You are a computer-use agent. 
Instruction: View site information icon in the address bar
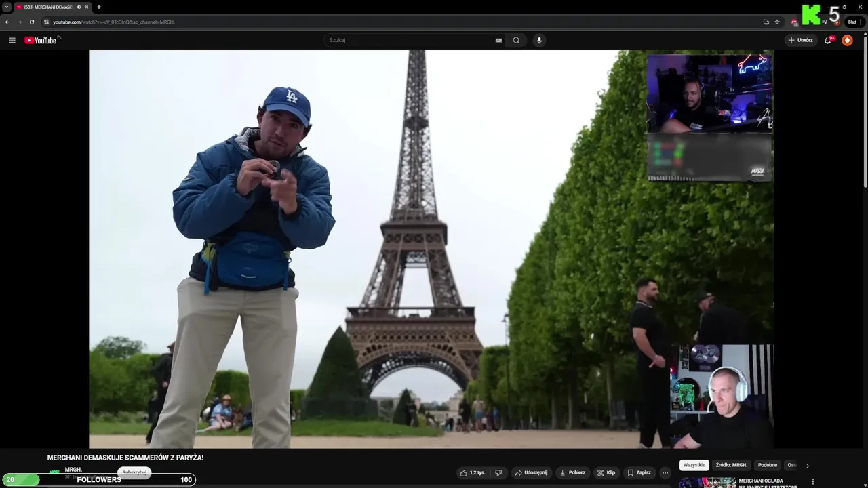click(x=46, y=22)
